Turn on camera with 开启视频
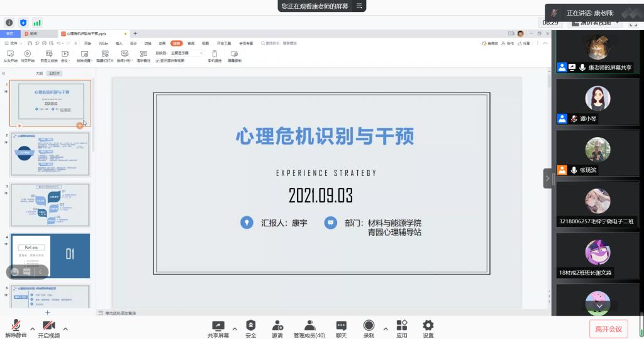This screenshot has height=339, width=644. pyautogui.click(x=49, y=328)
